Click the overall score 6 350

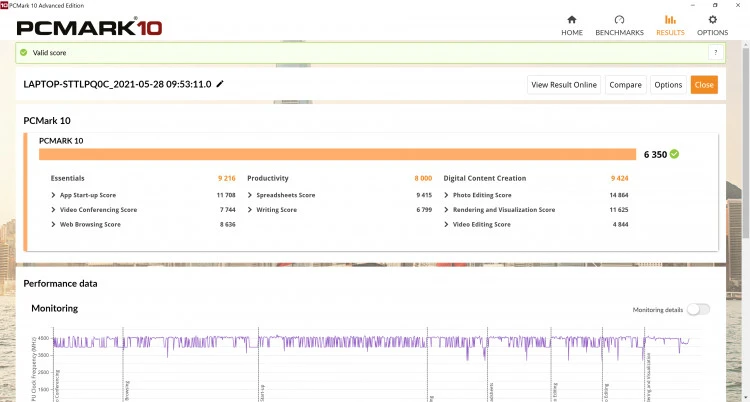655,154
